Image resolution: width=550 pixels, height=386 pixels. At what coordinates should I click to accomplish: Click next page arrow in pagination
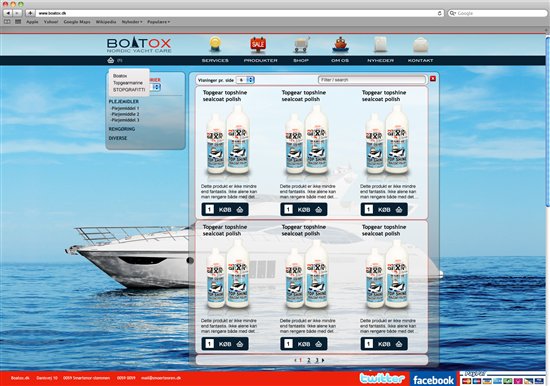click(323, 360)
